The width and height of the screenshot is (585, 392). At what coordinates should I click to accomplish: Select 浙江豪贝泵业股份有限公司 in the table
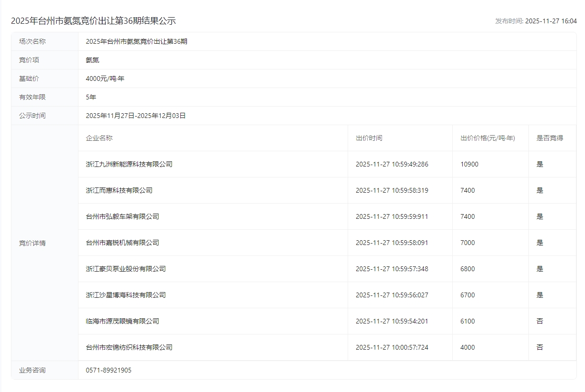coord(126,269)
